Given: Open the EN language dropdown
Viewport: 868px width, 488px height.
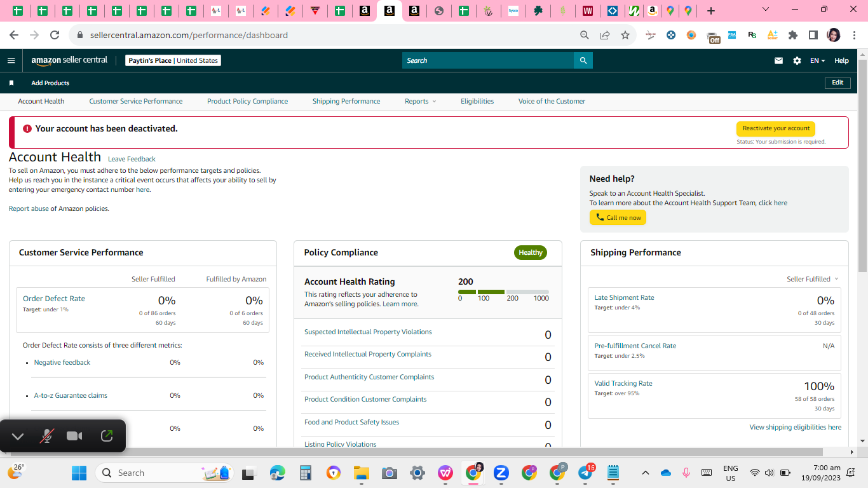Looking at the screenshot, I should point(818,60).
